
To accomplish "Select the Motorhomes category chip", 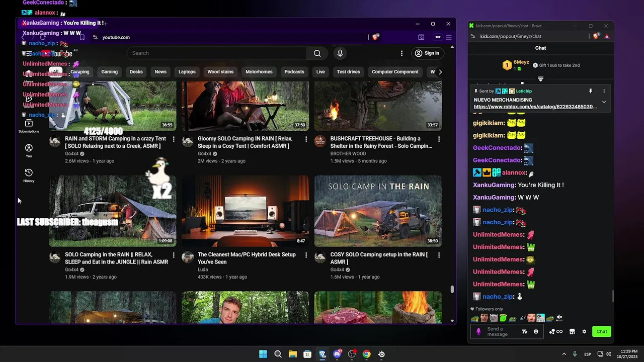I will (x=259, y=72).
